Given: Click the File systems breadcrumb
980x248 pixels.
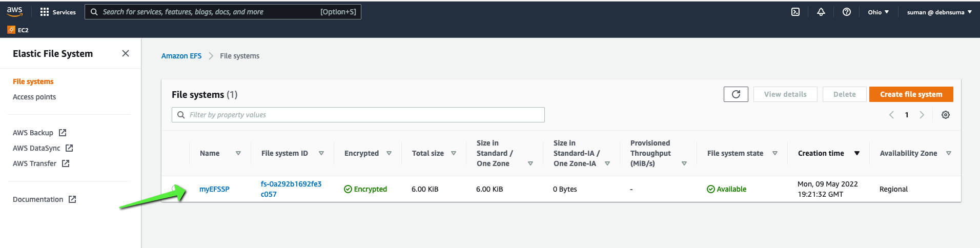Looking at the screenshot, I should click(x=240, y=56).
